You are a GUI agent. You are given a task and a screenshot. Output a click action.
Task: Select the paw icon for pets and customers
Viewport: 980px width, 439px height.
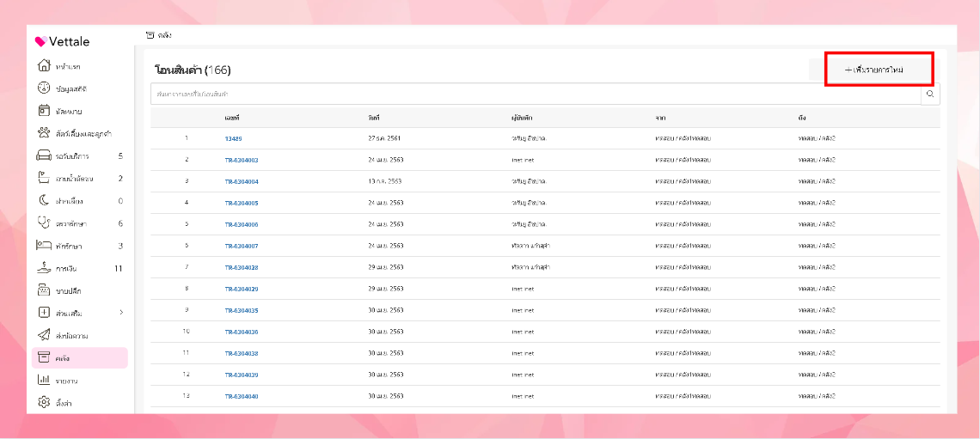click(45, 133)
